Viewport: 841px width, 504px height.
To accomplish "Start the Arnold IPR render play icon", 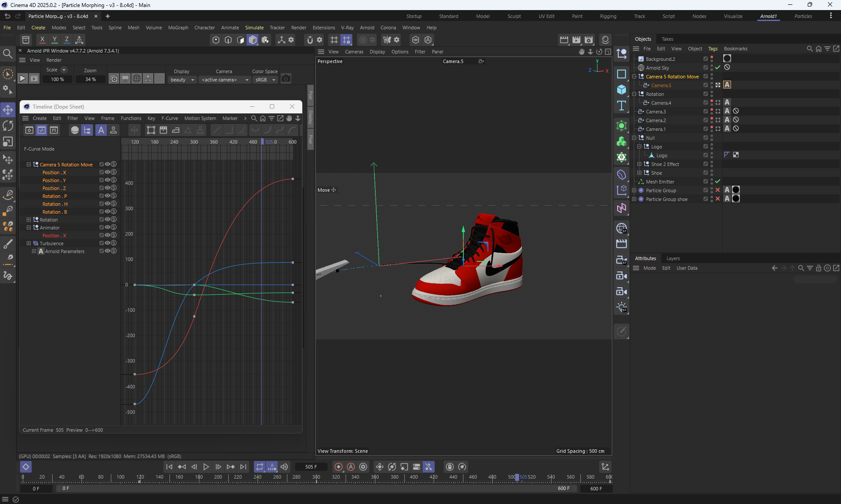I will [23, 79].
